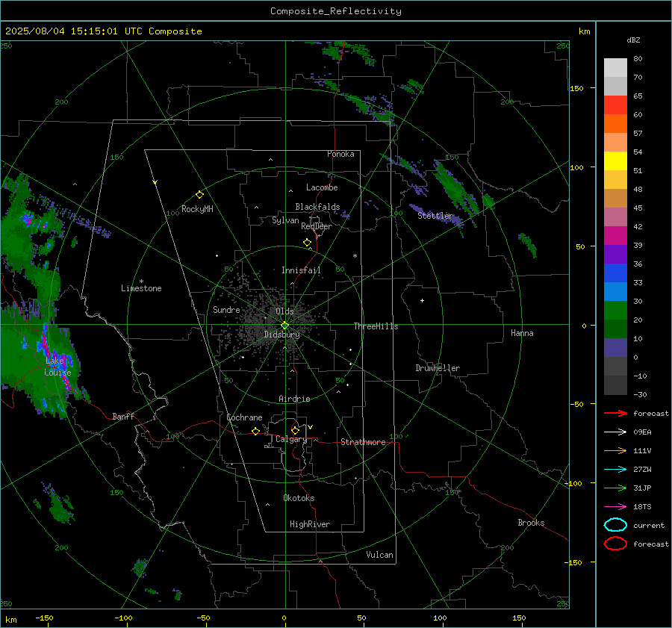
Task: Click the RedDeer city label
Action: 317,226
